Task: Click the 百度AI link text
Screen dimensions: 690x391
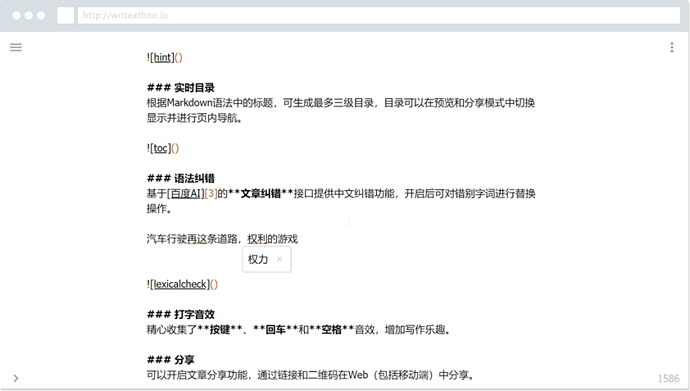Action: 186,194
